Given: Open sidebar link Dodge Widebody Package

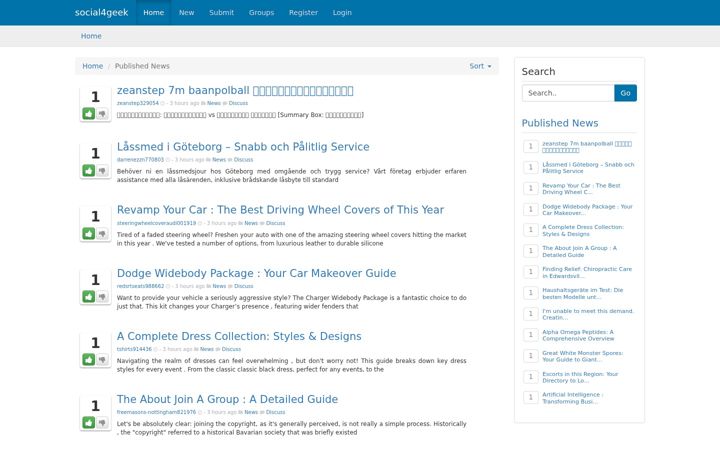Looking at the screenshot, I should click(x=587, y=210).
